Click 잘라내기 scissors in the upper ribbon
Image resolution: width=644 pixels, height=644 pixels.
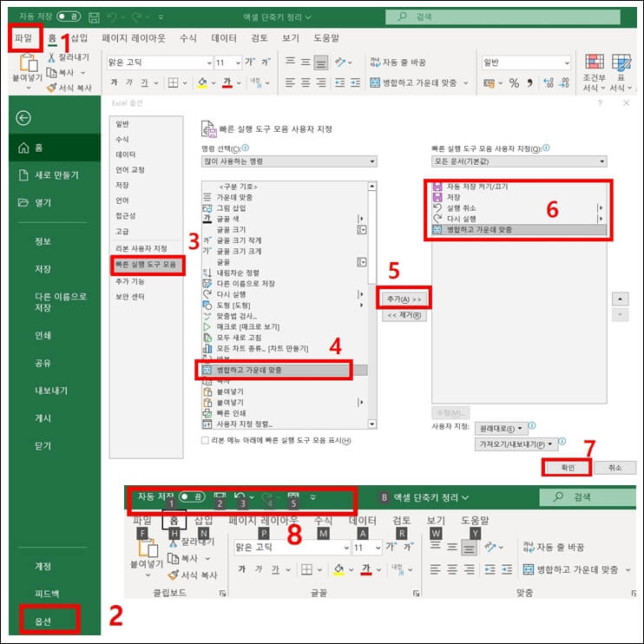[52, 57]
